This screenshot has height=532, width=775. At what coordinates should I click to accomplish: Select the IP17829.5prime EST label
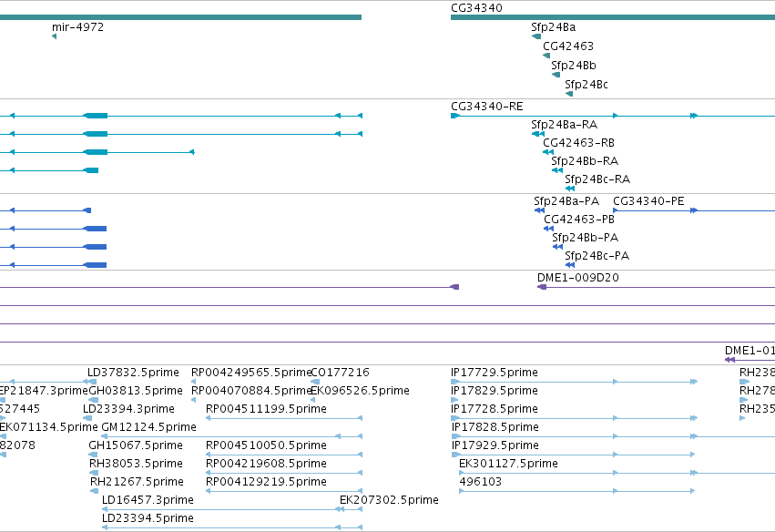pos(495,391)
